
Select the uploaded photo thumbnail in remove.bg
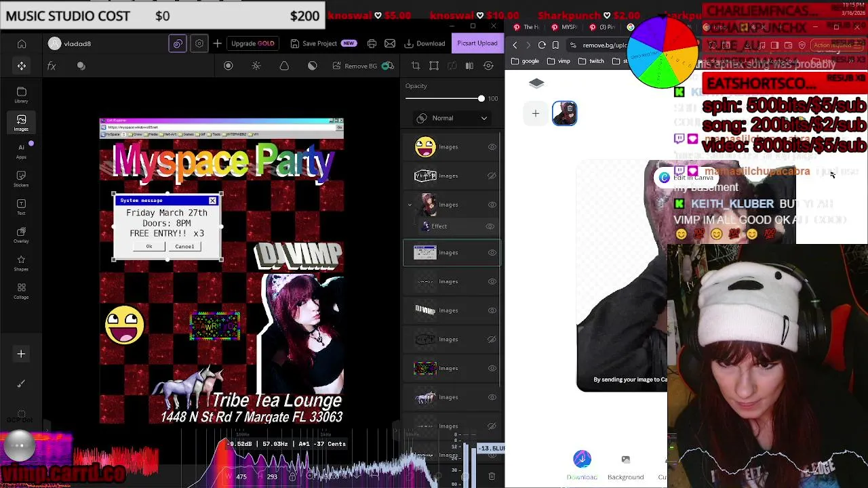tap(564, 113)
